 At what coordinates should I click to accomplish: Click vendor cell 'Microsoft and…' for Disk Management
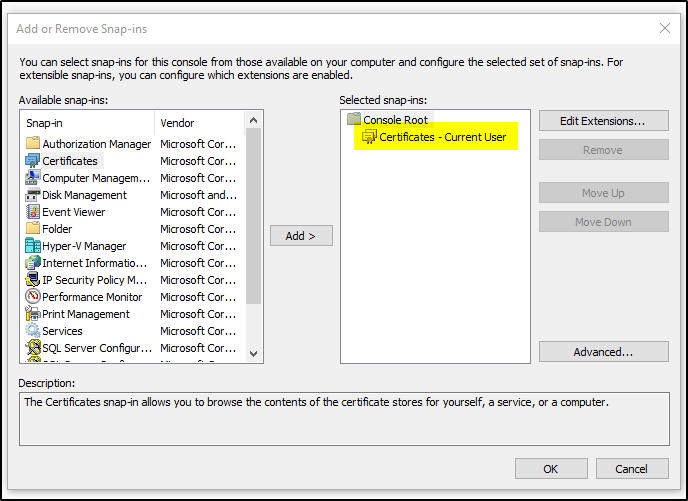click(x=198, y=195)
